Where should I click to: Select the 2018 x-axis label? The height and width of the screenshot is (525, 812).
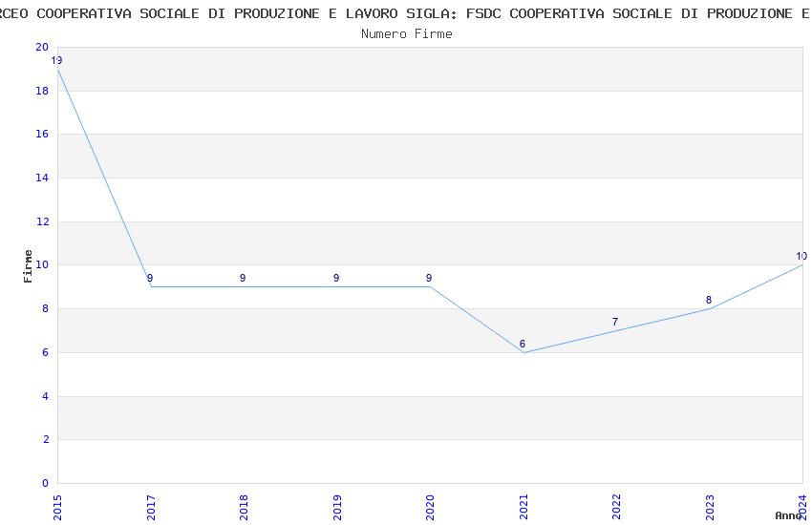coord(244,508)
